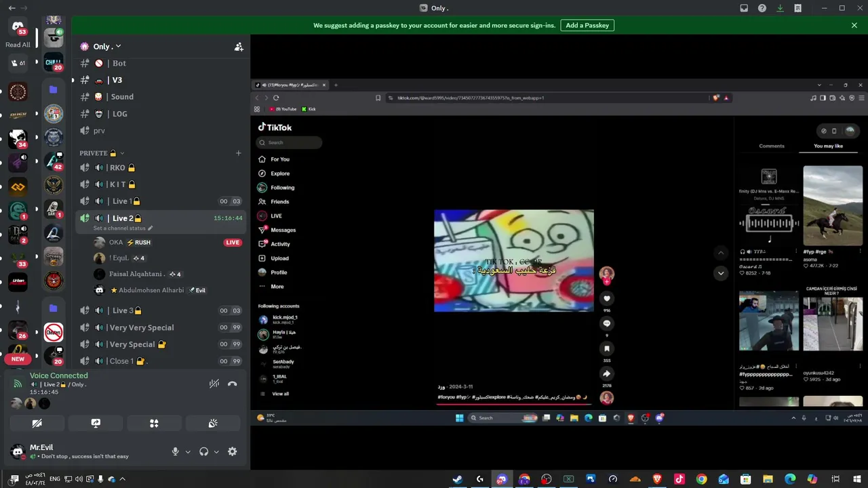Join the prv voice channel
868x488 pixels.
pos(160,131)
